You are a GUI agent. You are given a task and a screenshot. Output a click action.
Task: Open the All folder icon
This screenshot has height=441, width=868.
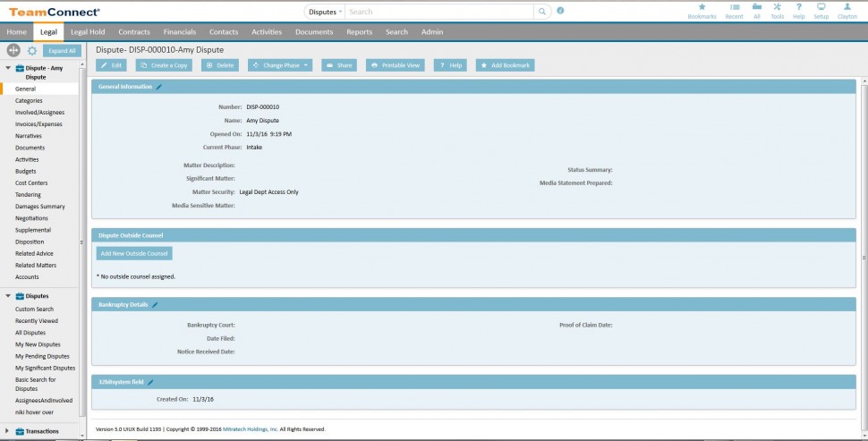(757, 7)
